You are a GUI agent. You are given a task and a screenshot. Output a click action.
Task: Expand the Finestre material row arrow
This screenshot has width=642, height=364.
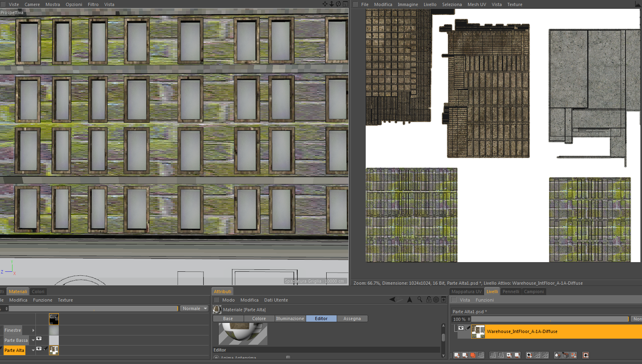pos(33,330)
